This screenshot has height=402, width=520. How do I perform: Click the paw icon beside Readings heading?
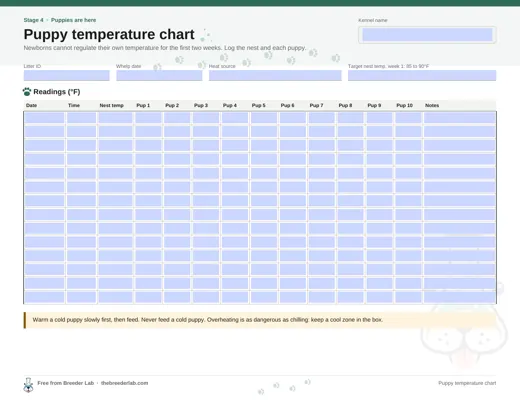coord(27,92)
